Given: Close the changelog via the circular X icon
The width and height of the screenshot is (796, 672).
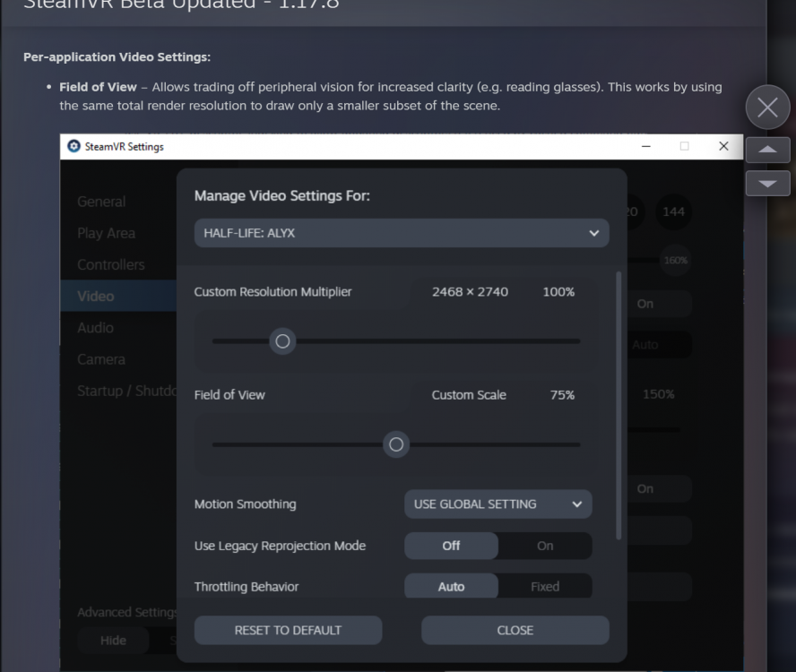Looking at the screenshot, I should click(x=767, y=107).
